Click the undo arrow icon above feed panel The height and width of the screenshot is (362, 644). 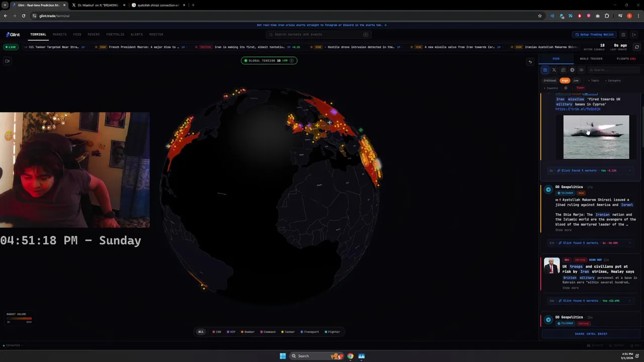530,62
